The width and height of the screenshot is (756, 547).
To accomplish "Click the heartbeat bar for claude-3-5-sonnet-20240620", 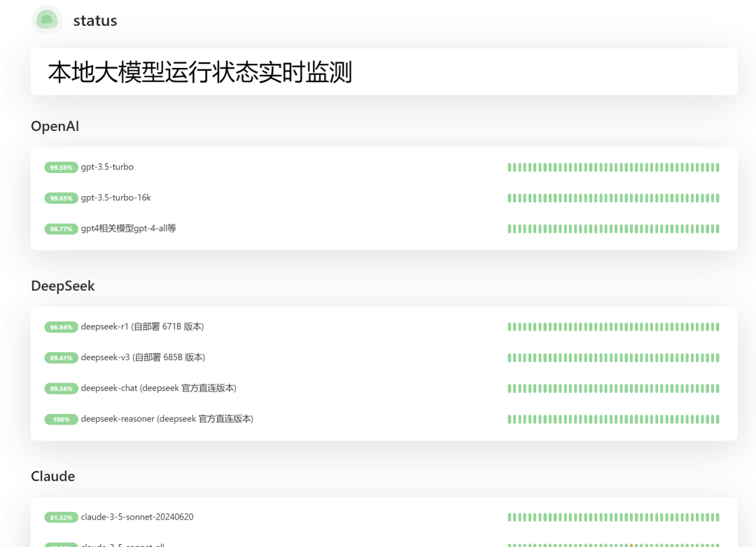I will 613,518.
